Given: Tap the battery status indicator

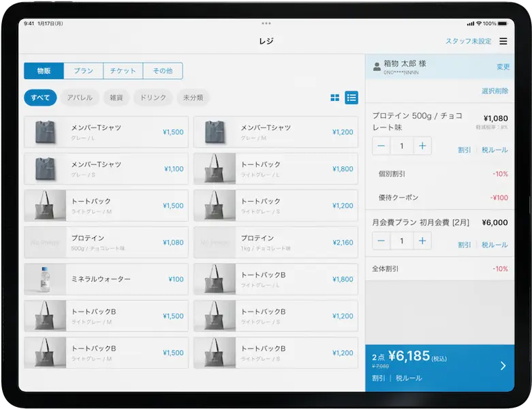Looking at the screenshot, I should (x=503, y=23).
